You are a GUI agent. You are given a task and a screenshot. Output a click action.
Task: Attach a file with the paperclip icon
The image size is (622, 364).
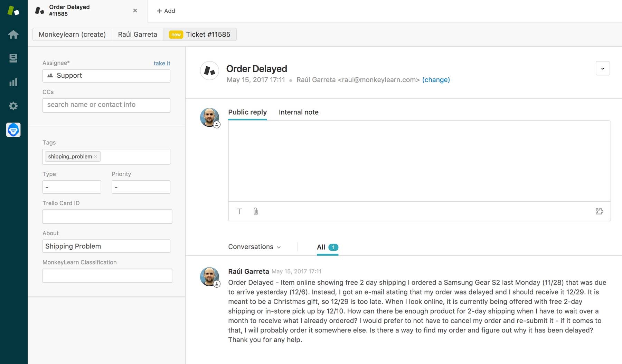coord(256,211)
